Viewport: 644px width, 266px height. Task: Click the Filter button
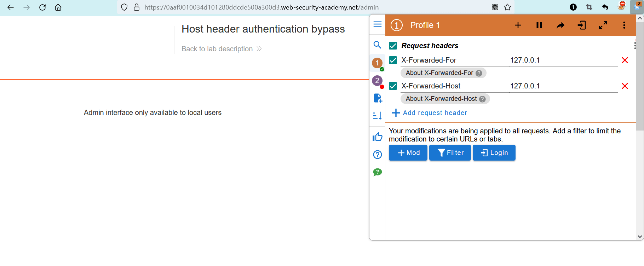click(450, 153)
